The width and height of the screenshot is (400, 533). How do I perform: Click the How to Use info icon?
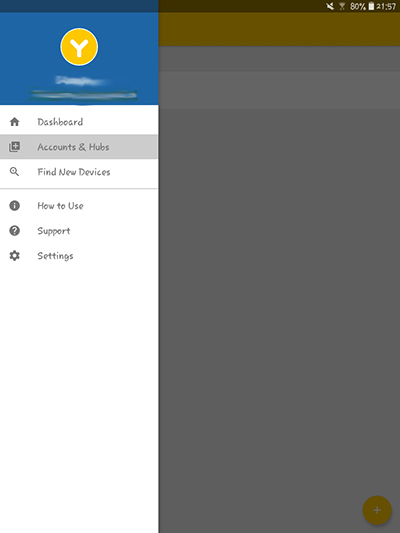[x=14, y=206]
